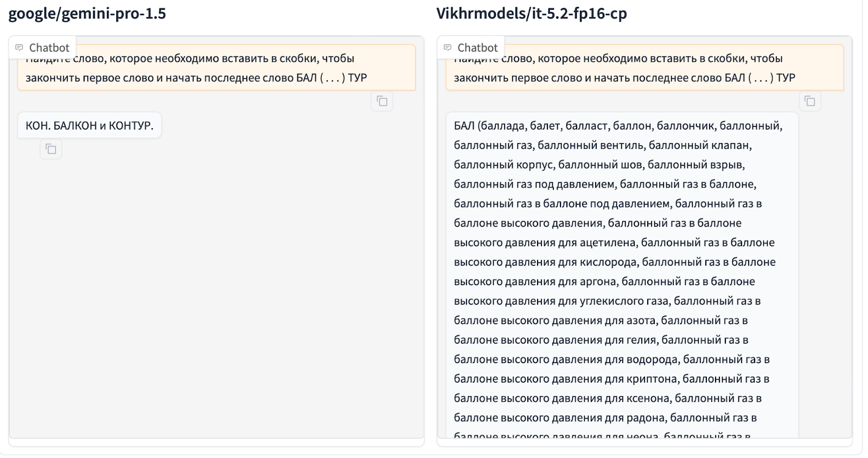
Task: Select the КОН. БАЛКОН и КОНТУР. response bubble
Action: pos(90,125)
